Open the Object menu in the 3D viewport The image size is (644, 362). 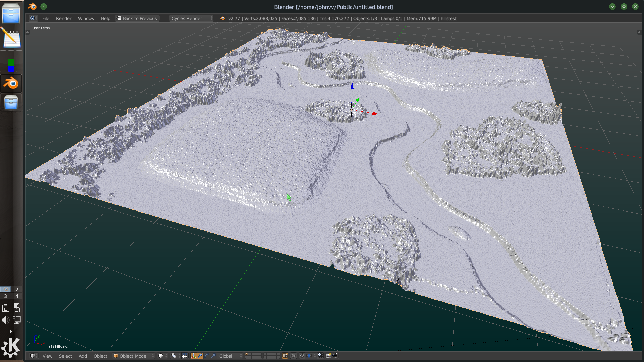100,356
